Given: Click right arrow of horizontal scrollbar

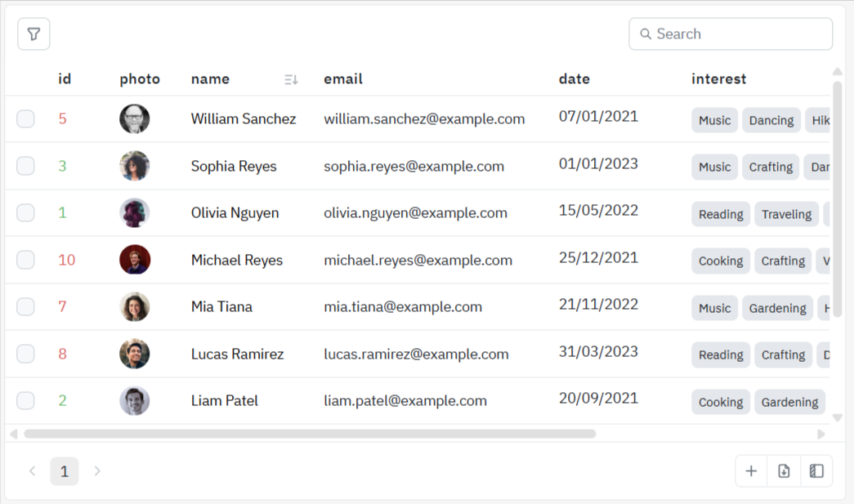Looking at the screenshot, I should [x=821, y=434].
